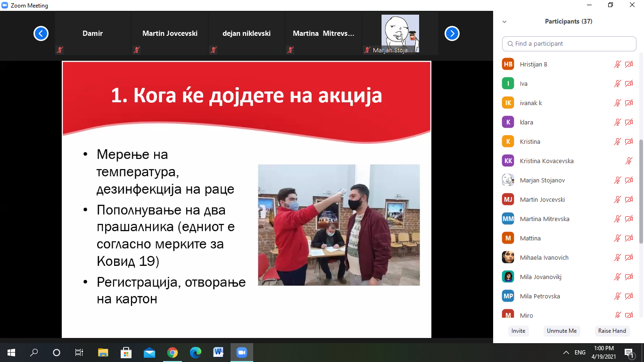Screen dimensions: 644x362
Task: Click the HB avatar badge for Hristijan B
Action: point(508,64)
